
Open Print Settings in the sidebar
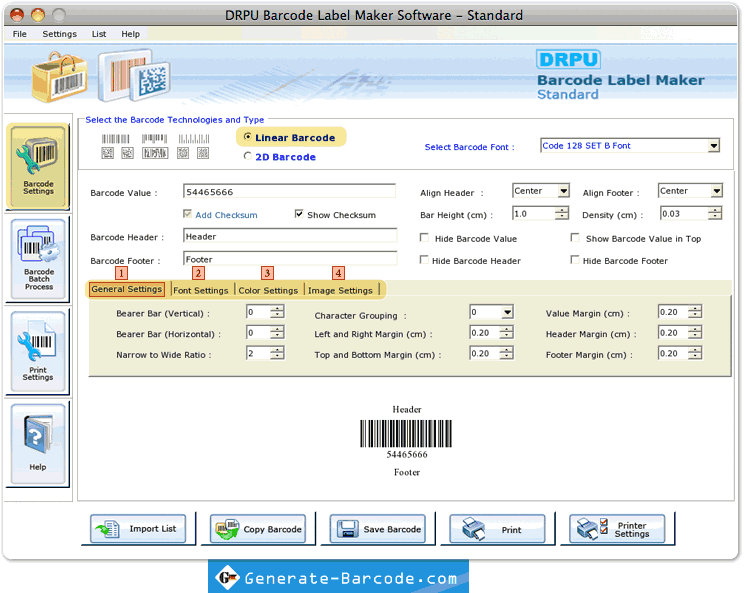38,352
